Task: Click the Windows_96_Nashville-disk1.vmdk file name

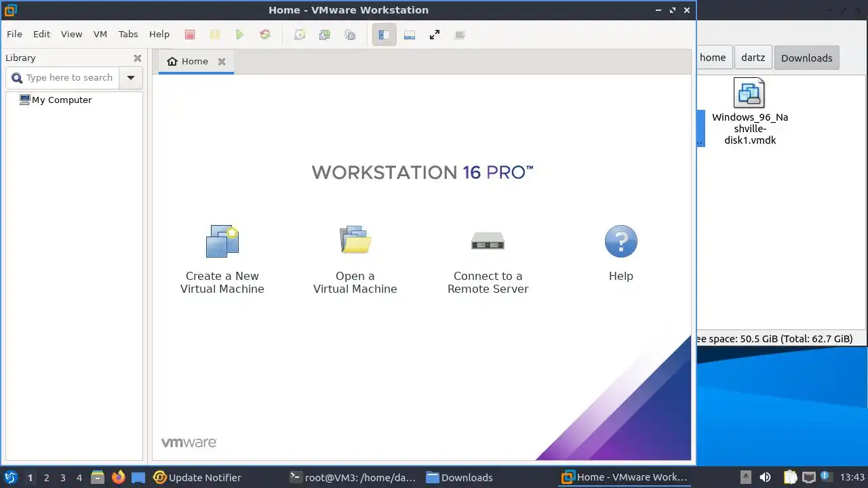Action: pyautogui.click(x=750, y=129)
